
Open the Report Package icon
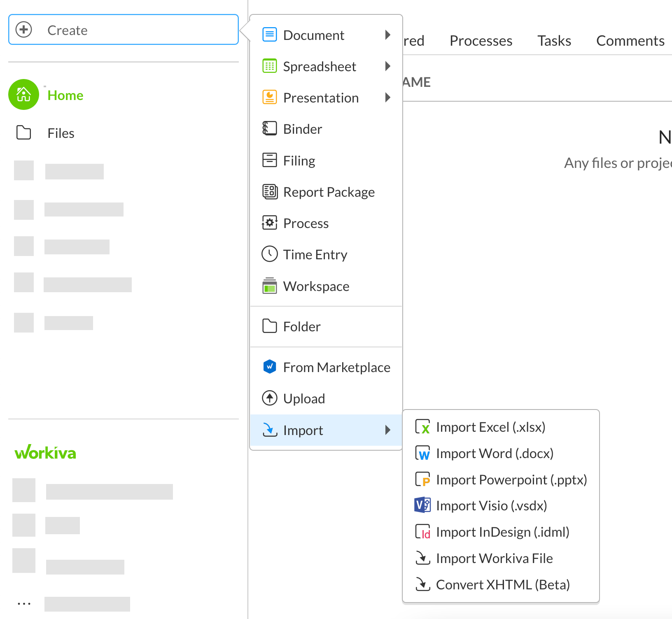tap(270, 192)
